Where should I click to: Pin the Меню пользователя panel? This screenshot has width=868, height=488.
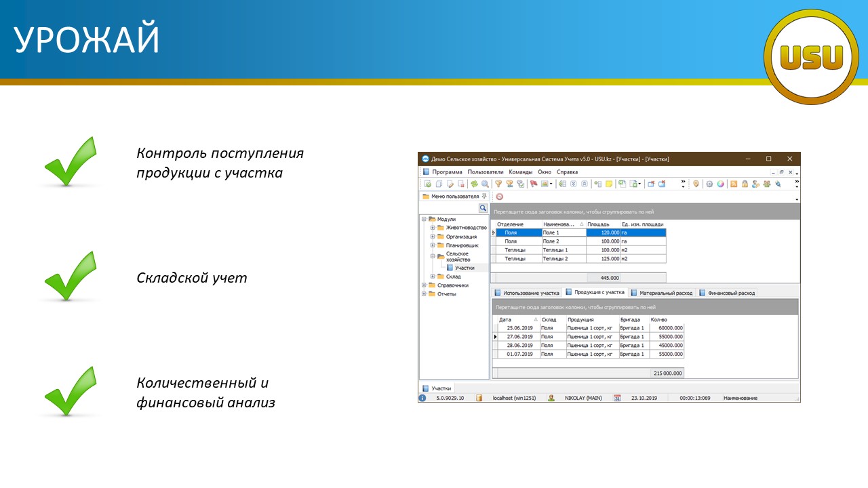click(x=484, y=196)
